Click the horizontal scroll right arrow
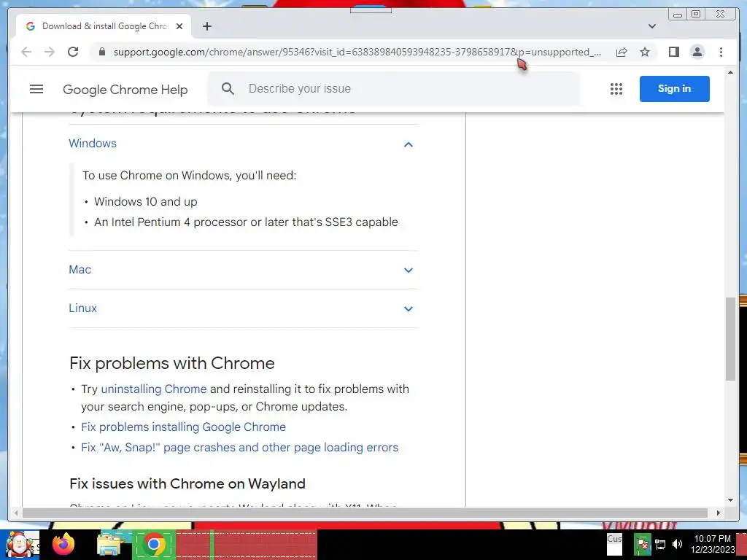 [719, 513]
